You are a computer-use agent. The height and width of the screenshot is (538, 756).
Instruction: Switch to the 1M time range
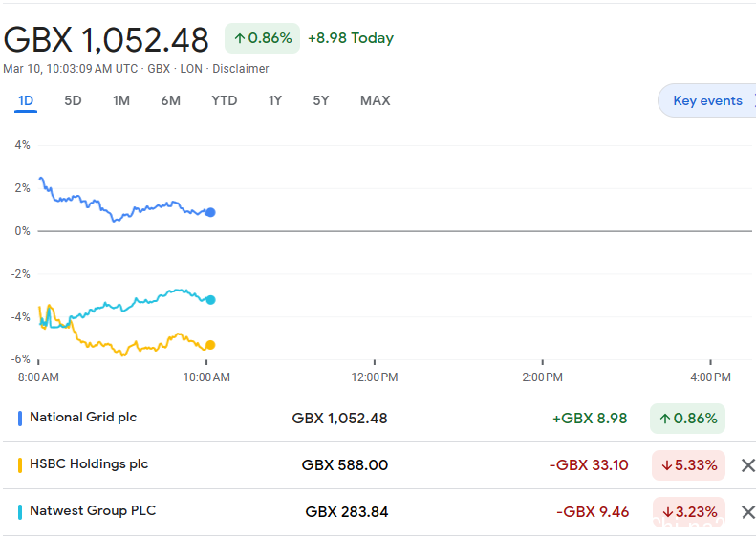[x=121, y=100]
